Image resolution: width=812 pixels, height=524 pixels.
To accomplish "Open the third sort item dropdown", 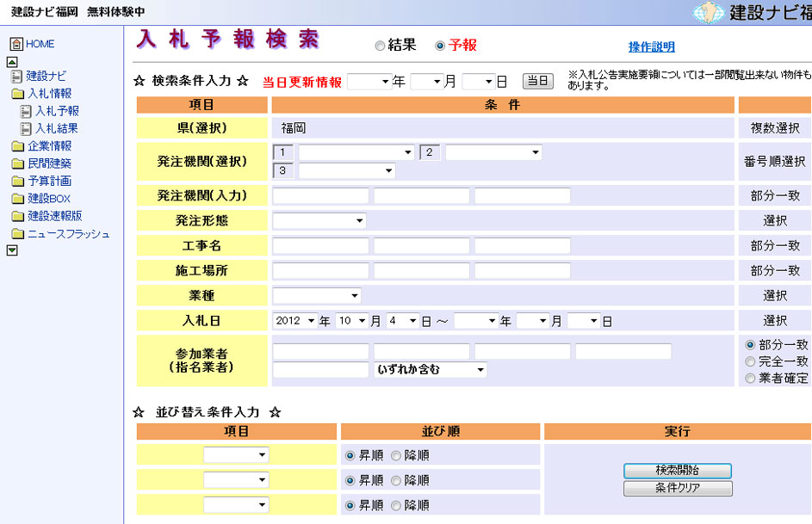I will pos(236,504).
